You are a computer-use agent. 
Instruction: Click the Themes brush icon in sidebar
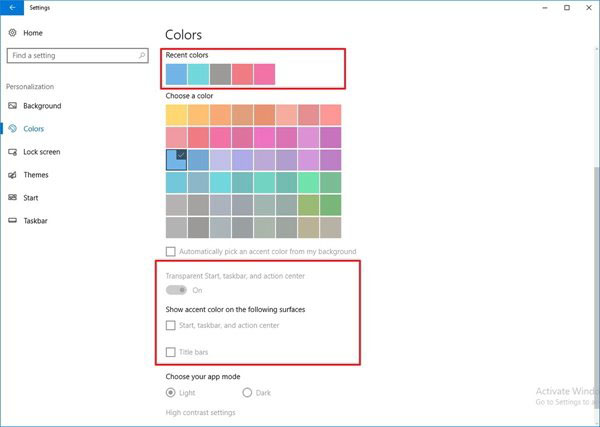13,175
